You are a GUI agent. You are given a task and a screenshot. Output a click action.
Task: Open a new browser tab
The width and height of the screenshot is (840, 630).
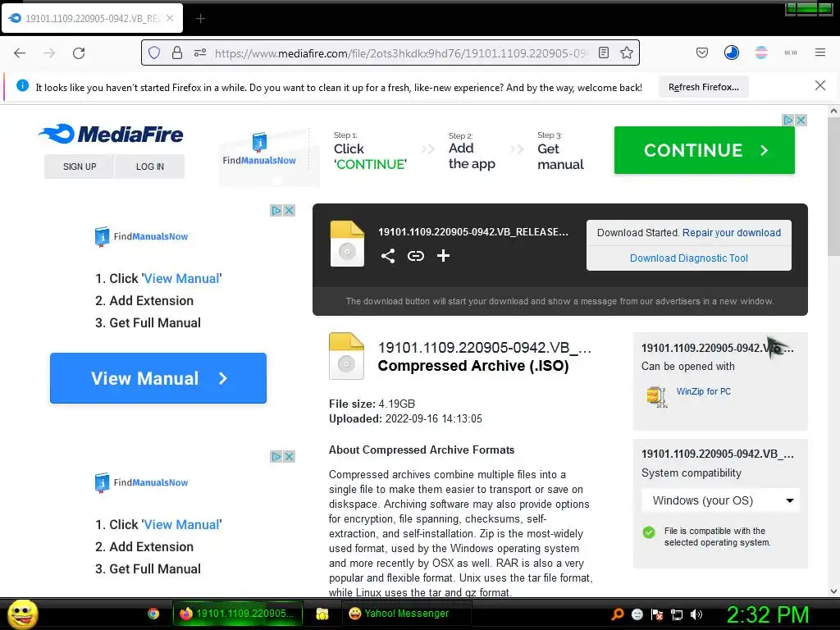[200, 19]
